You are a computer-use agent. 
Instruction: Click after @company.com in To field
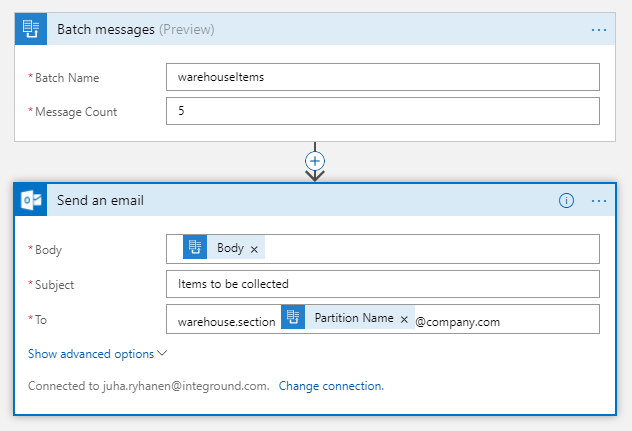[x=548, y=321]
